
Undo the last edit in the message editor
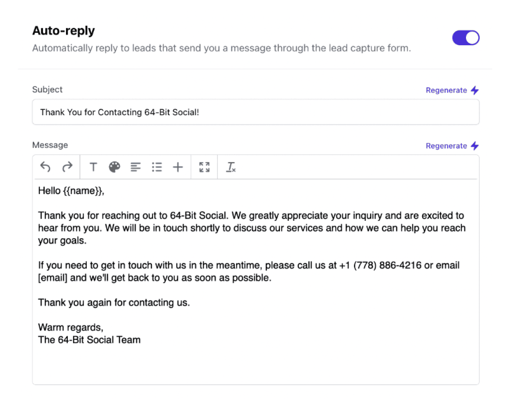45,167
